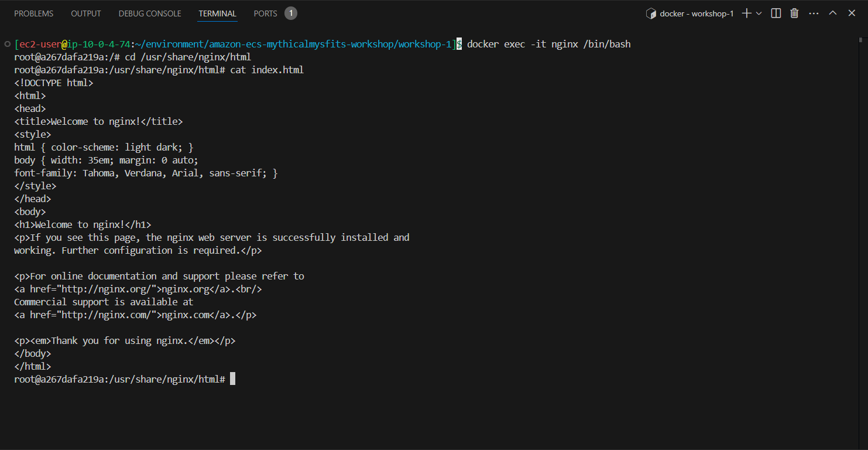Open the terminal panel more actions menu
Screen dimensions: 868x450
(x=814, y=13)
